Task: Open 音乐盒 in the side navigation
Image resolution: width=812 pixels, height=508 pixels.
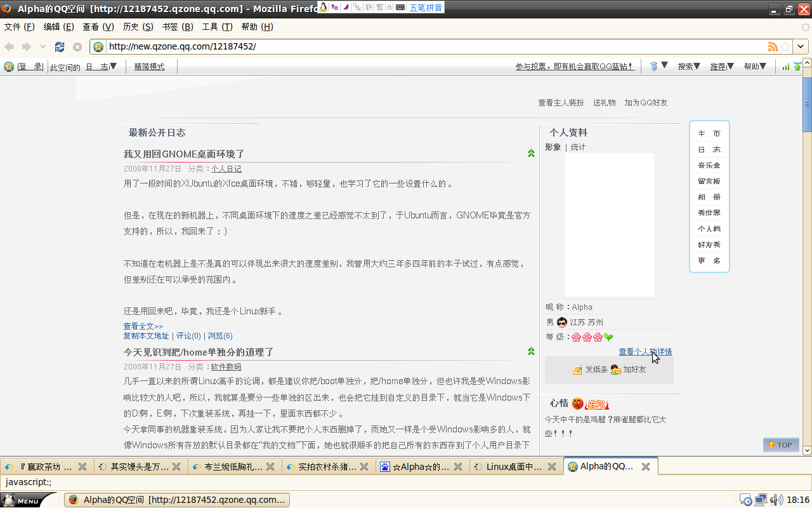Action: [x=709, y=165]
